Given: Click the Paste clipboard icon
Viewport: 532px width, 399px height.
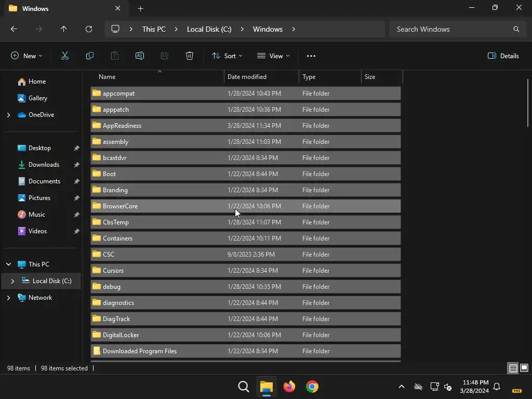Looking at the screenshot, I should click(115, 56).
